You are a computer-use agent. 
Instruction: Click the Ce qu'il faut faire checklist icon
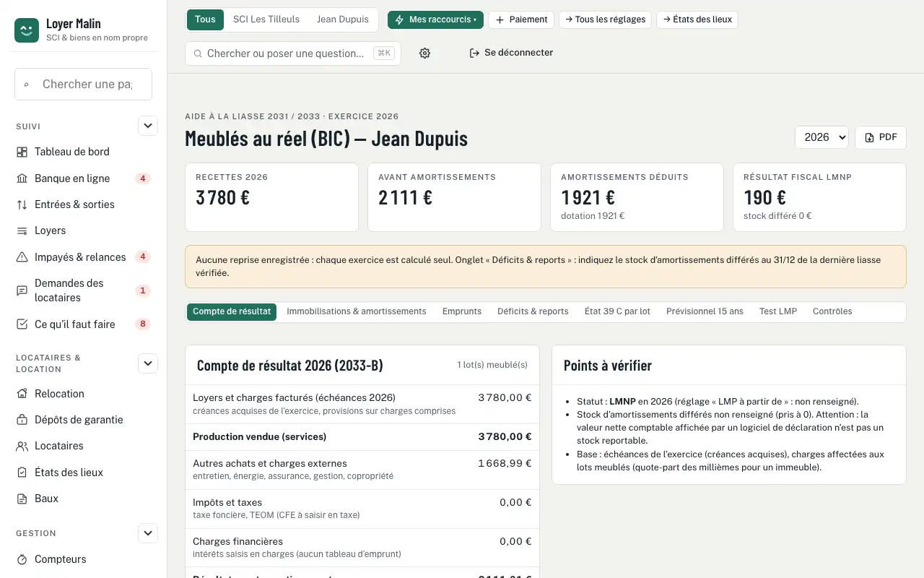22,324
